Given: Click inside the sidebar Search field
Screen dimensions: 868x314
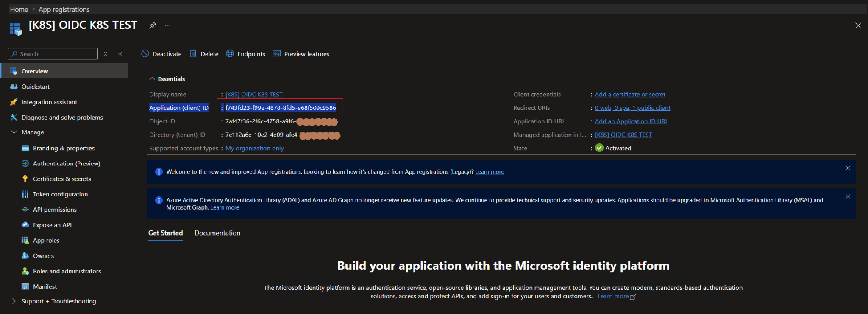Looking at the screenshot, I should [x=53, y=54].
